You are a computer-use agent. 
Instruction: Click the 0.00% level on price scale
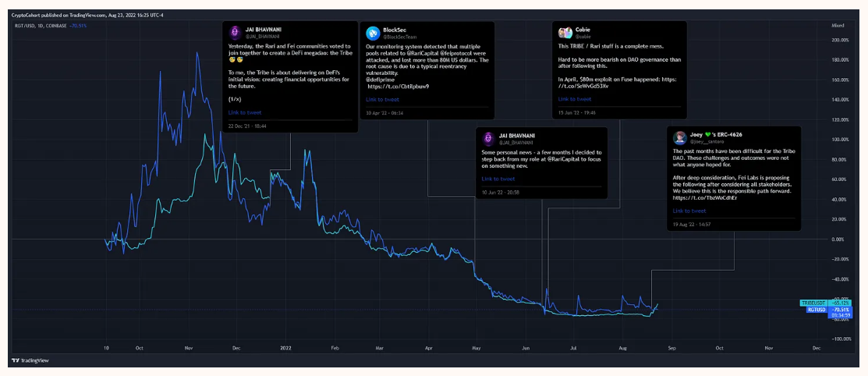point(839,239)
